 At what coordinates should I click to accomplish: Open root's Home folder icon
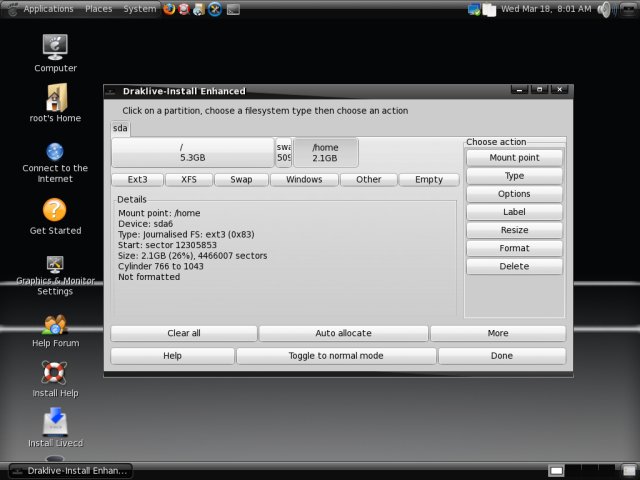point(55,97)
